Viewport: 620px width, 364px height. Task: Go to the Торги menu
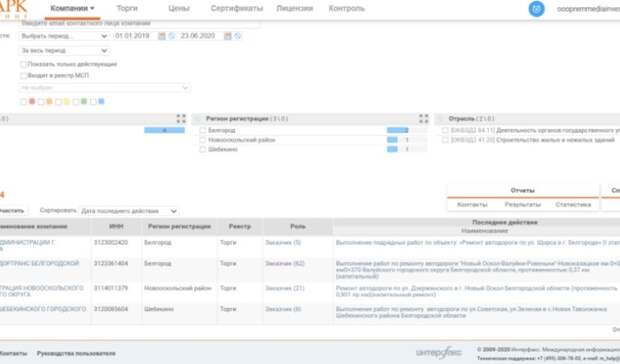tap(127, 8)
